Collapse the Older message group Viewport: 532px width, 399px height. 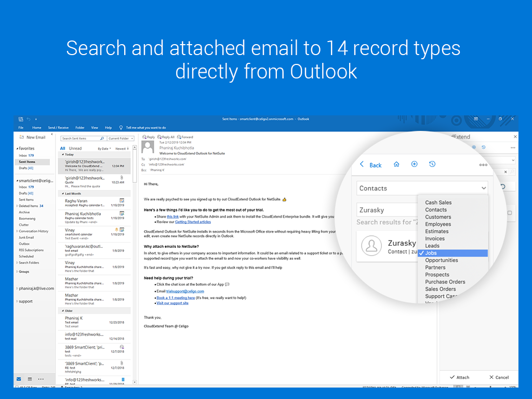click(63, 311)
